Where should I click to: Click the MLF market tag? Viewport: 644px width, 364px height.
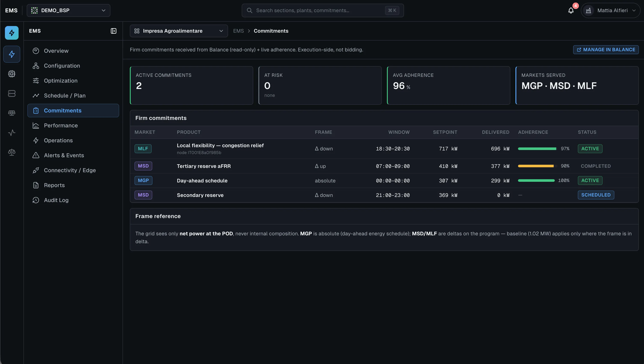143,149
